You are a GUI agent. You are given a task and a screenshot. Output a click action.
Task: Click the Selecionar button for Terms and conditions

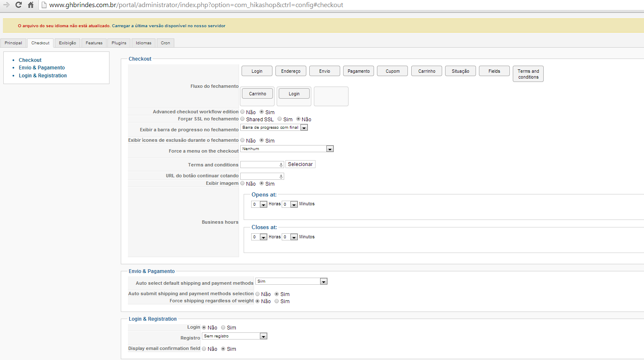[x=300, y=164]
